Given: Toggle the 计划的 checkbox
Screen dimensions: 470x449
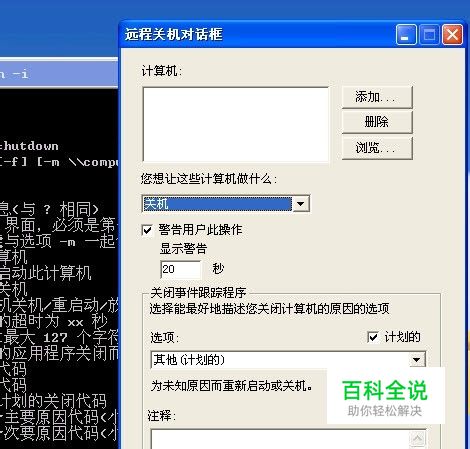Looking at the screenshot, I should [x=372, y=337].
